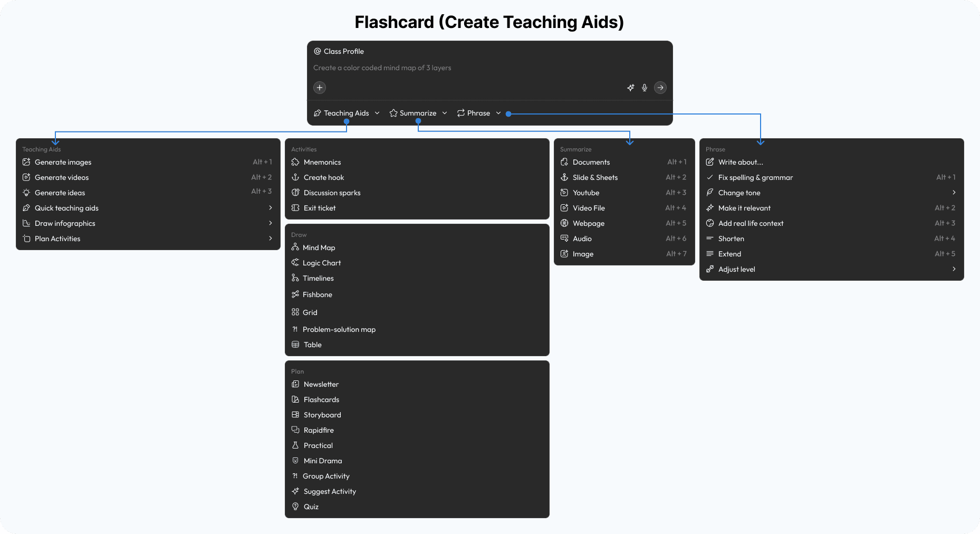Viewport: 980px width, 534px height.
Task: Select the Quiz option in Plan panel
Action: click(311, 507)
